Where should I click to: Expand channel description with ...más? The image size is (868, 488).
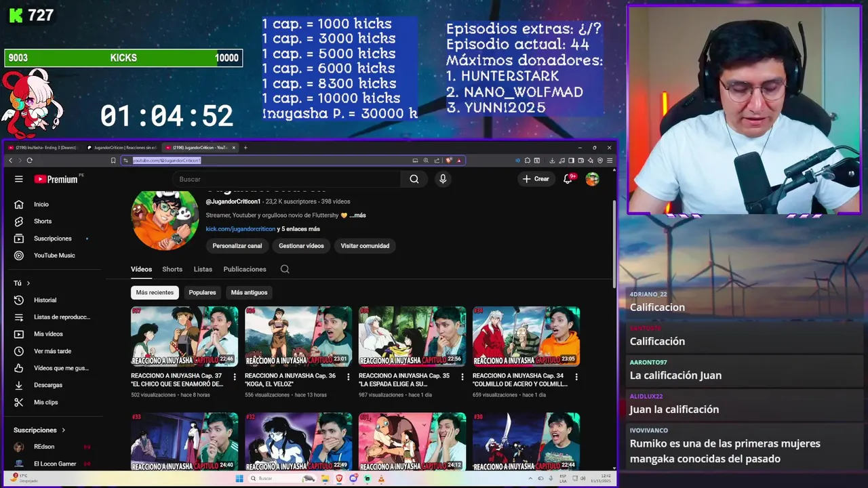coord(357,215)
